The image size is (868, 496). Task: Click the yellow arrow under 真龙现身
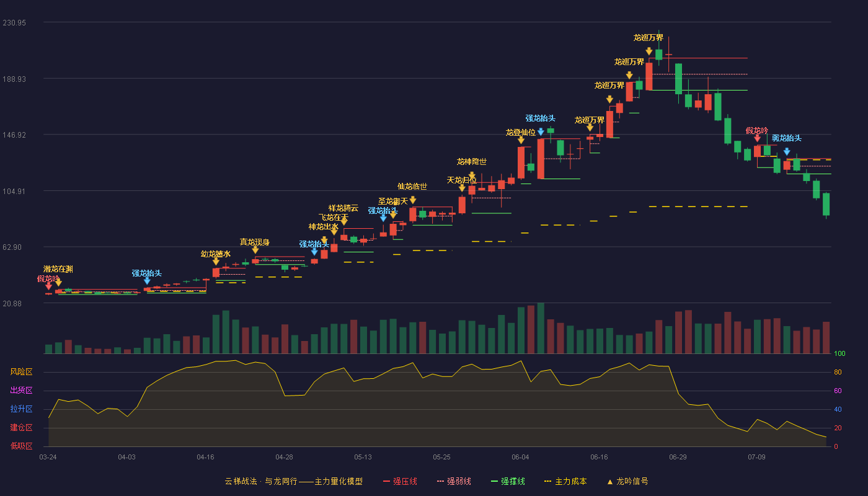(255, 250)
